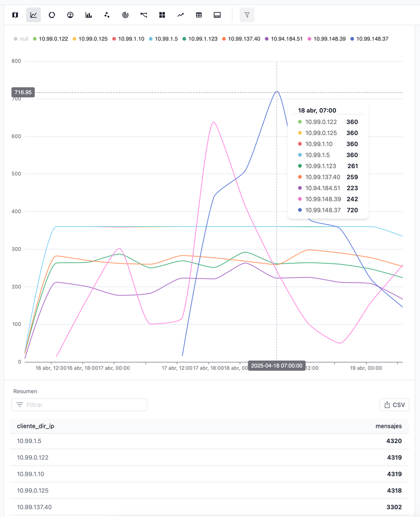
Task: Sort by the mensajes column header
Action: 388,426
